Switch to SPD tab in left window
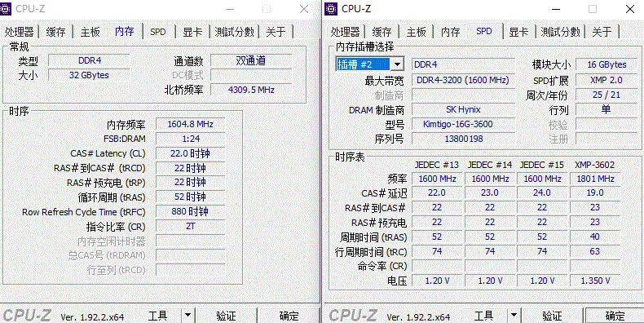 pos(157,32)
